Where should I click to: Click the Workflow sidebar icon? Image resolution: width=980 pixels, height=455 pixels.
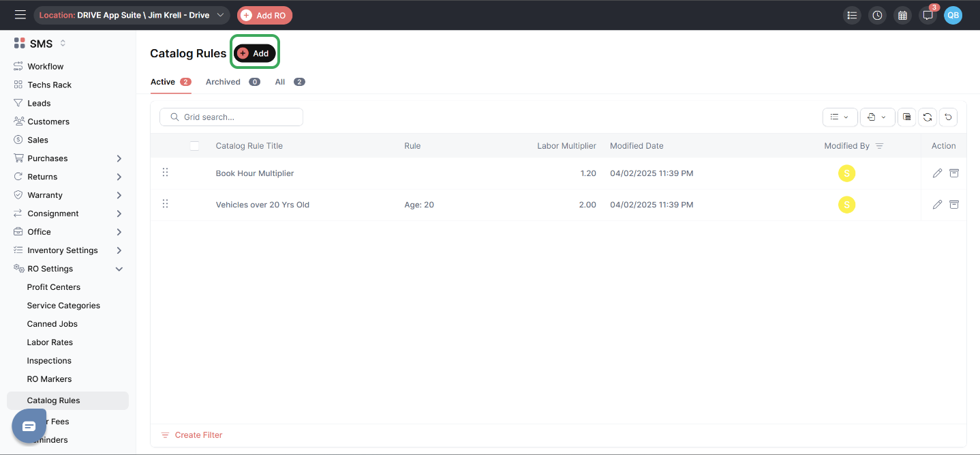(18, 66)
